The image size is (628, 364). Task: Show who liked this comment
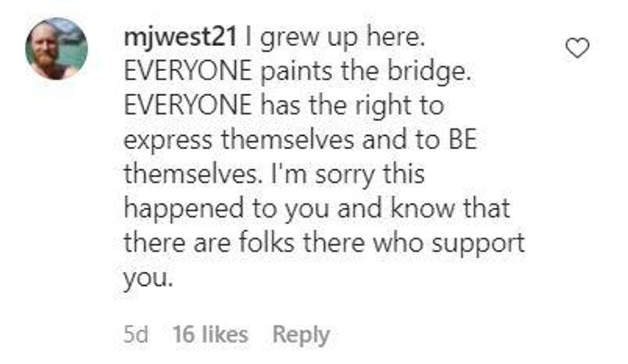(x=210, y=335)
